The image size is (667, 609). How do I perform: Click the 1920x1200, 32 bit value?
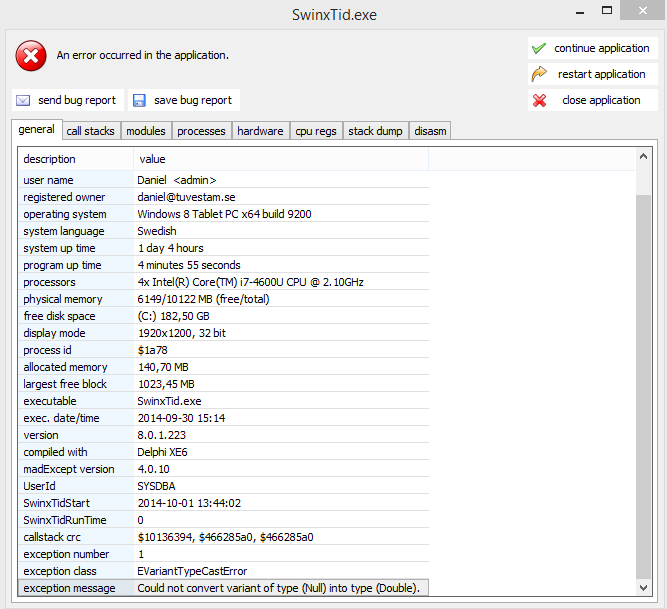click(x=182, y=333)
